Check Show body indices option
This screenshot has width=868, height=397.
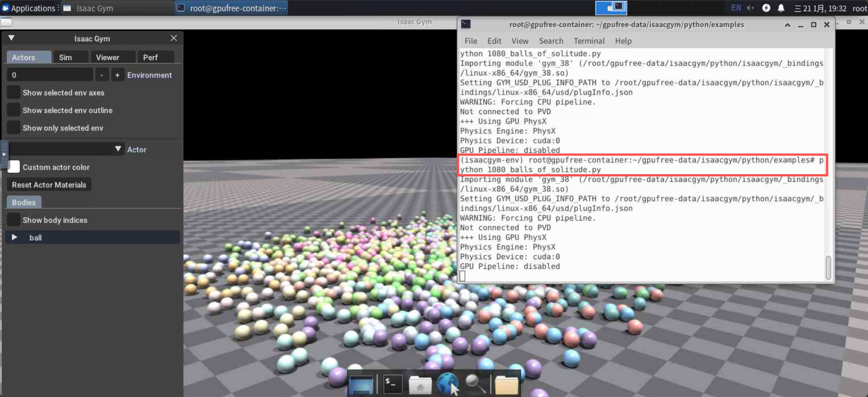click(x=14, y=220)
